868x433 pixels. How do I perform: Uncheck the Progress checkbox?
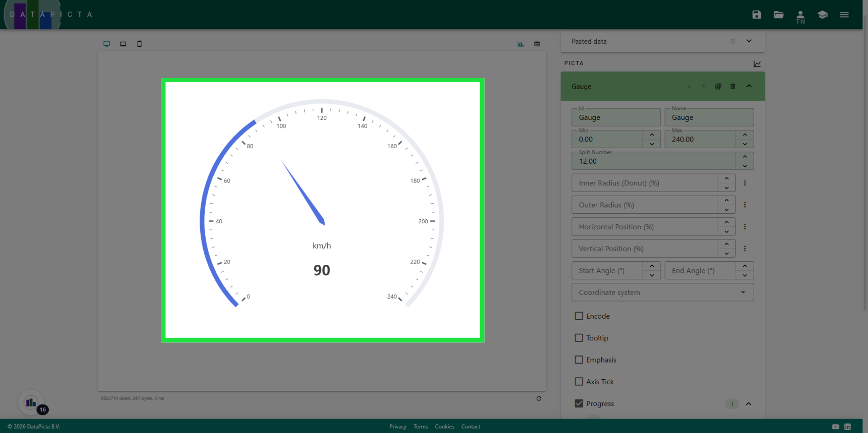579,403
